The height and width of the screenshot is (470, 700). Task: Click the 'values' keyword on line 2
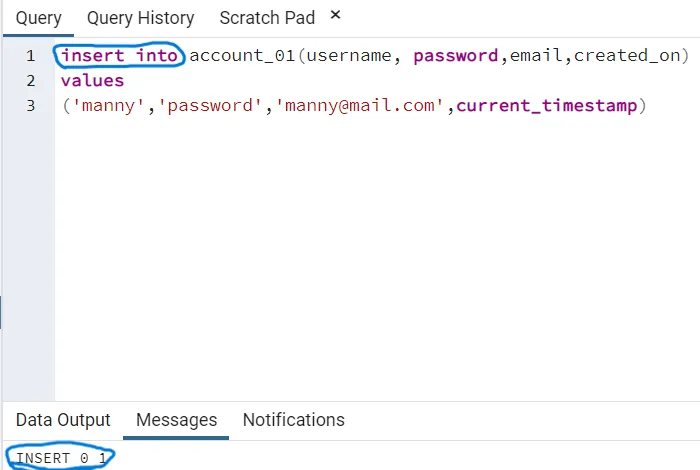(x=92, y=80)
